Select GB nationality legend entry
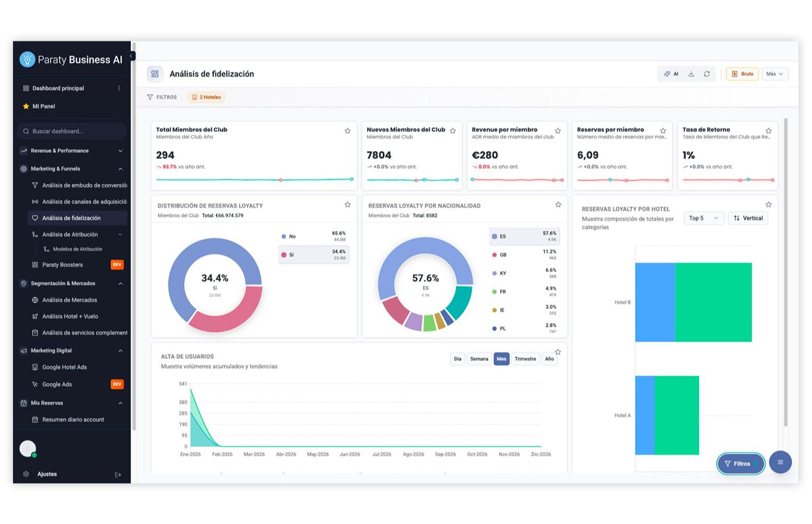The width and height of the screenshot is (812, 524). 524,255
